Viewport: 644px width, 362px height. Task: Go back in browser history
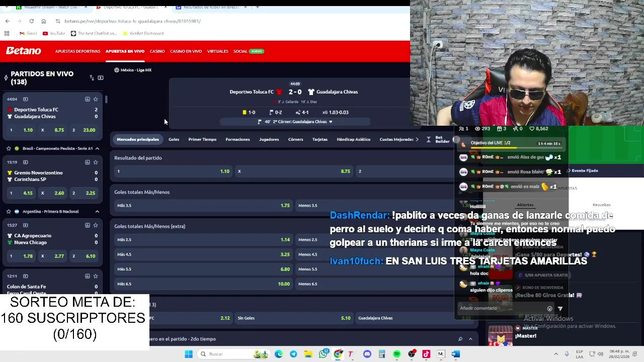click(x=7, y=21)
